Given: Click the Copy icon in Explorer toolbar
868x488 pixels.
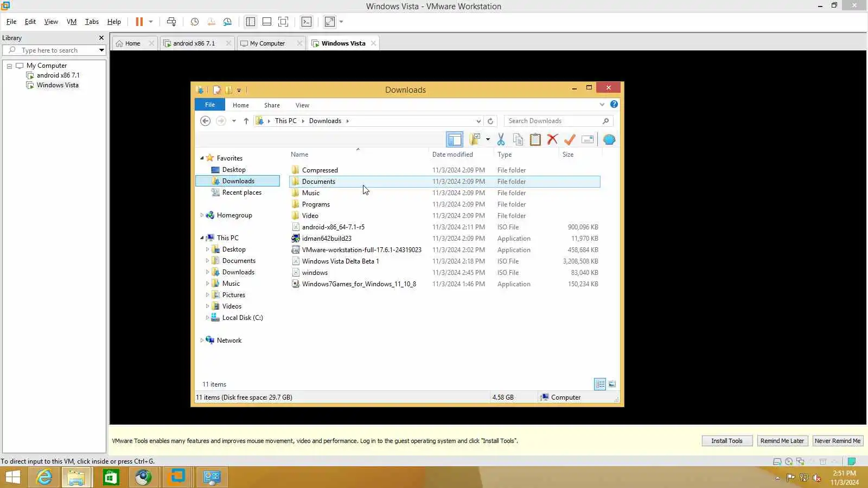Looking at the screenshot, I should (518, 139).
